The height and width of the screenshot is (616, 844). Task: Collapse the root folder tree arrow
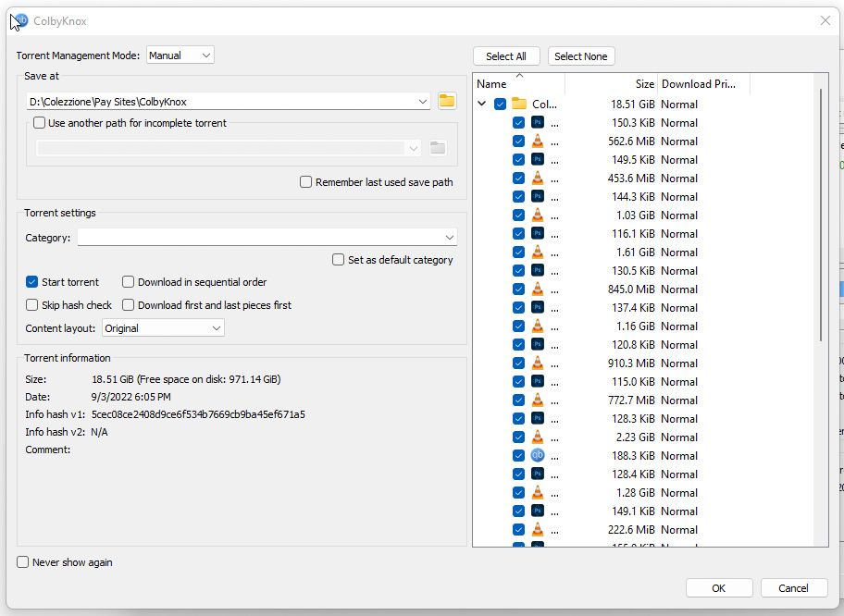482,105
